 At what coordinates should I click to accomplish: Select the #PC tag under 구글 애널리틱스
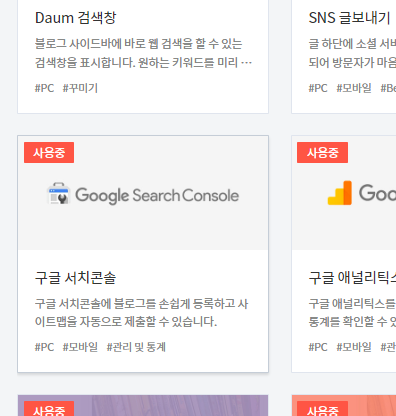pos(318,347)
